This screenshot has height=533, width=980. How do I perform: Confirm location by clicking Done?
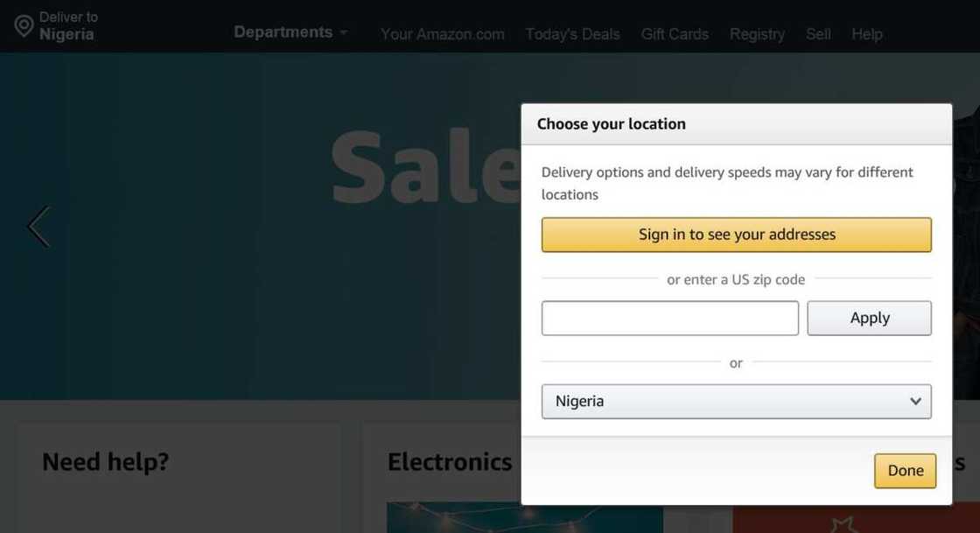point(905,470)
